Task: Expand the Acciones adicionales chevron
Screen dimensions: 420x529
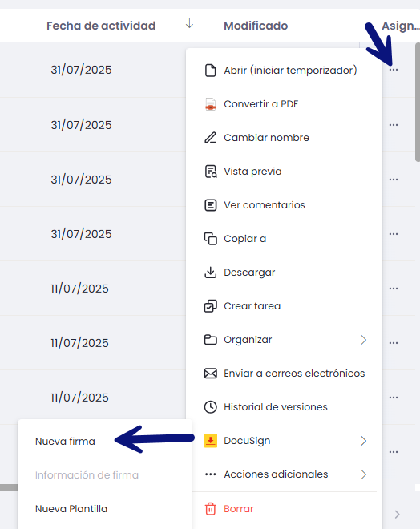Action: click(x=363, y=474)
